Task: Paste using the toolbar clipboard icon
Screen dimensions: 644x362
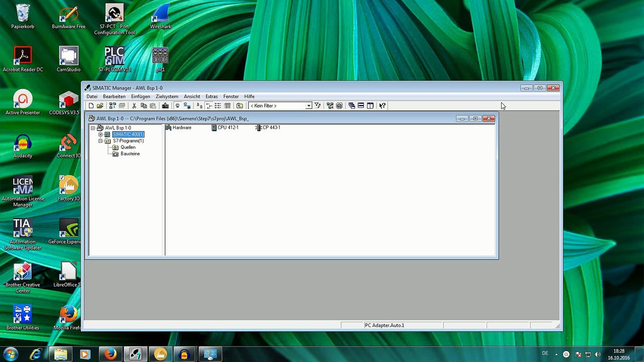Action: pyautogui.click(x=152, y=106)
